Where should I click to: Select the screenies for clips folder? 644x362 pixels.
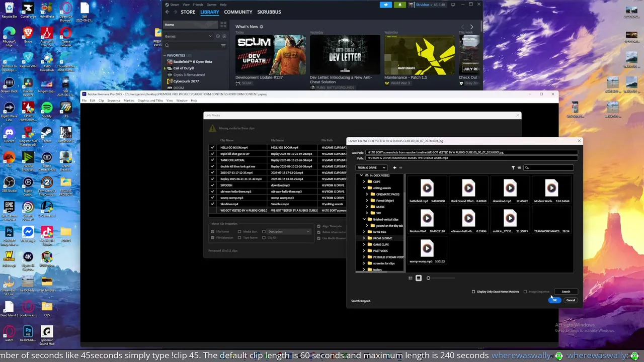[x=383, y=263]
